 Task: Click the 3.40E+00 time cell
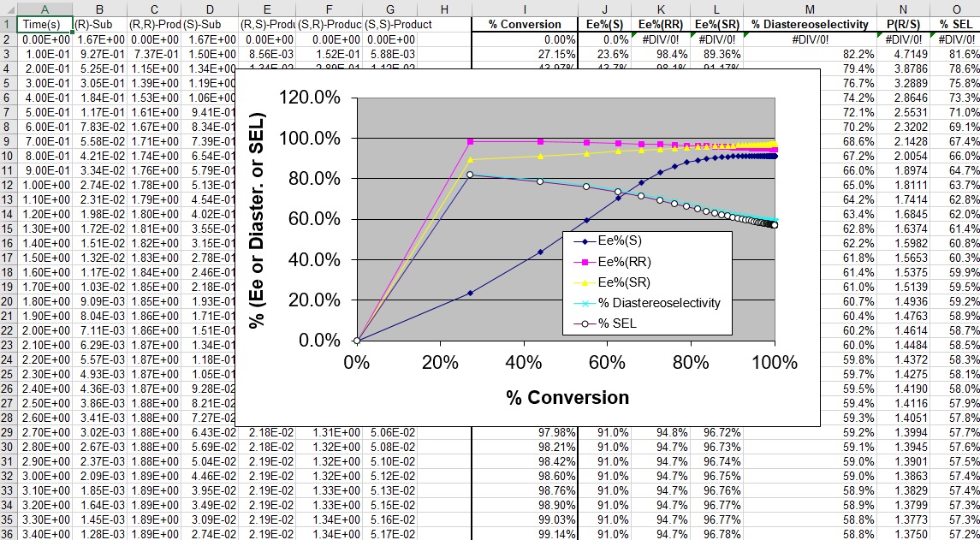(45, 536)
